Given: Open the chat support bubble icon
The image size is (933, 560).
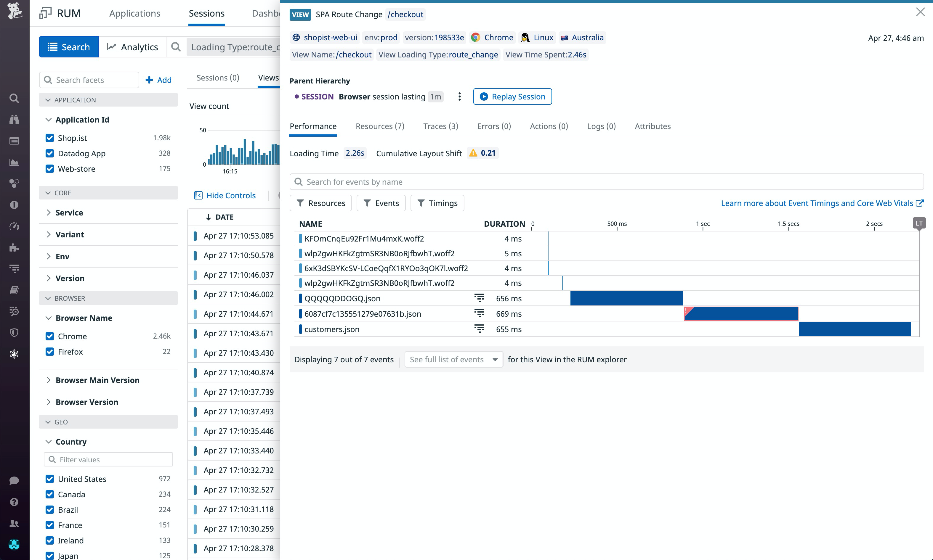Looking at the screenshot, I should coord(14,480).
